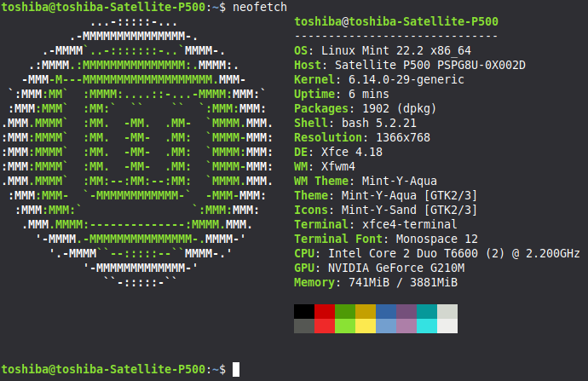Click the black color block

click(x=304, y=311)
